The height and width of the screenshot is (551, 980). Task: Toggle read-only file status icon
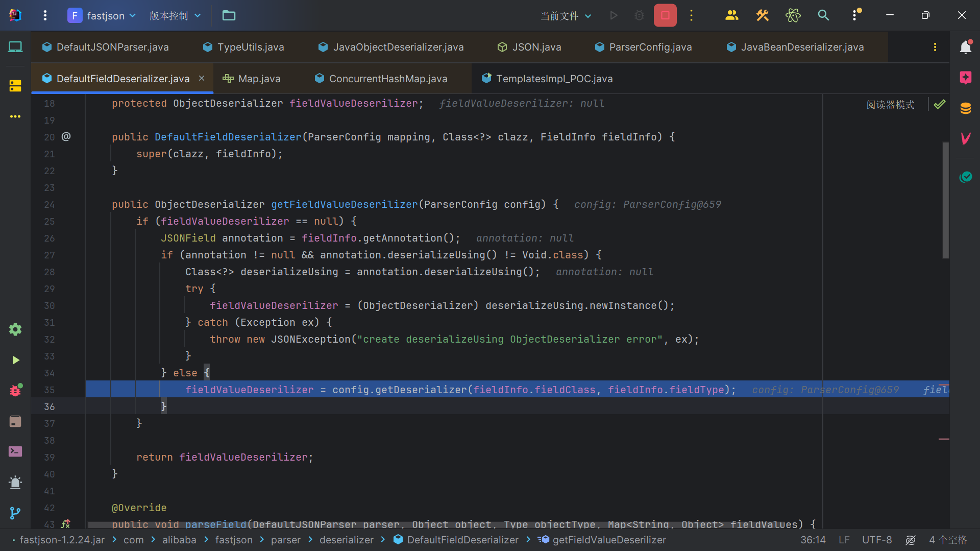pos(911,540)
